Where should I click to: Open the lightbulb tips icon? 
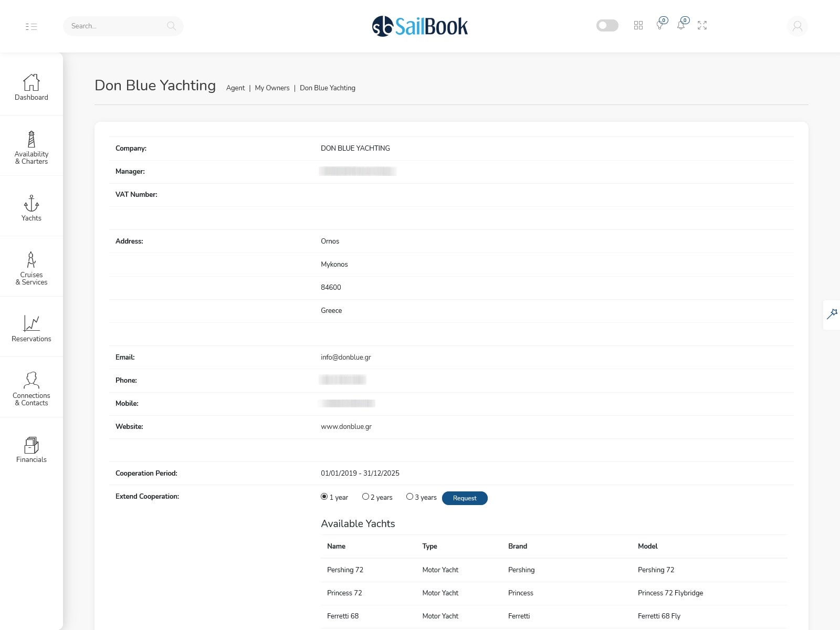[x=660, y=25]
